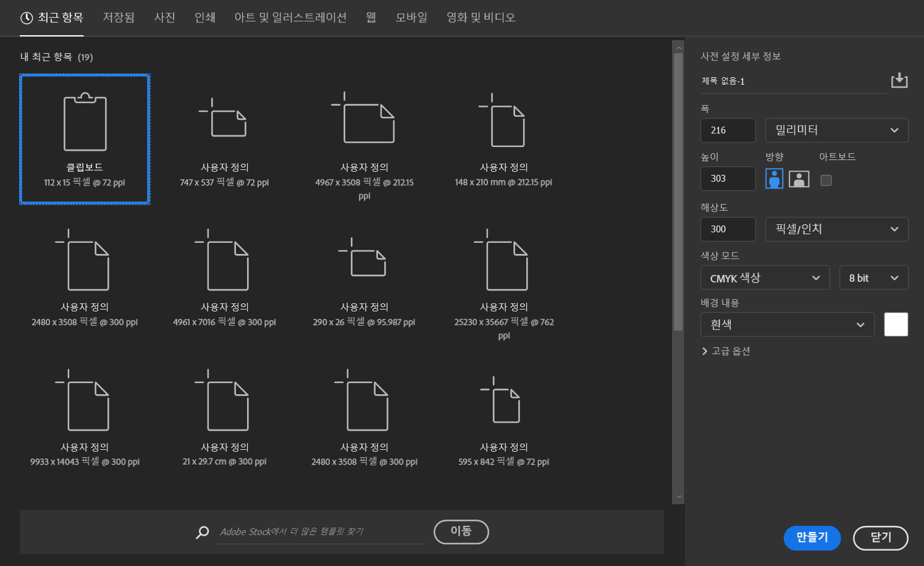Click the 만들기 button
This screenshot has width=924, height=566.
pyautogui.click(x=812, y=538)
